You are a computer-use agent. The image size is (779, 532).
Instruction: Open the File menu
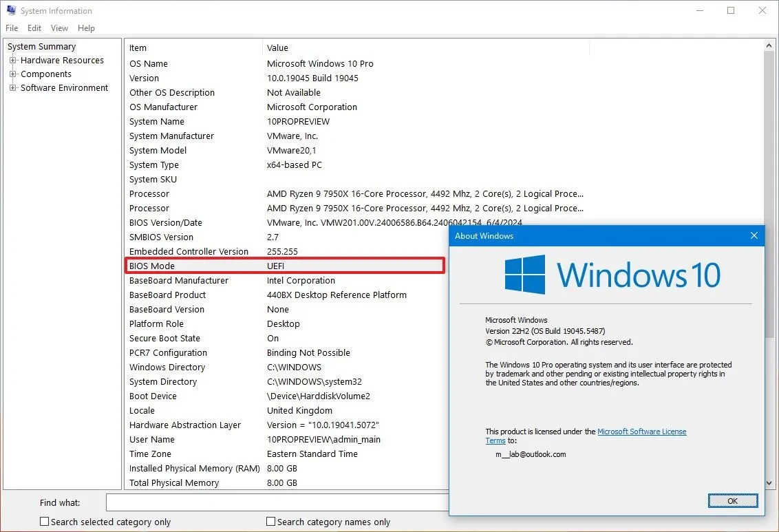pyautogui.click(x=11, y=28)
